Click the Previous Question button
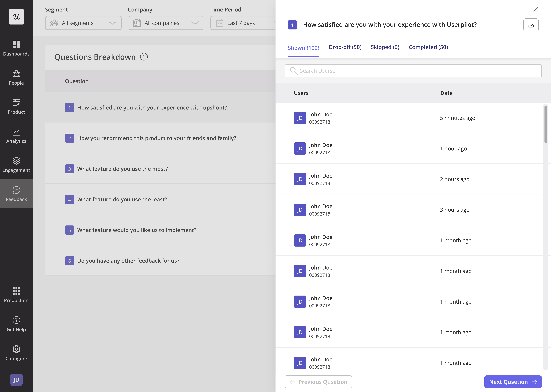 pyautogui.click(x=318, y=382)
